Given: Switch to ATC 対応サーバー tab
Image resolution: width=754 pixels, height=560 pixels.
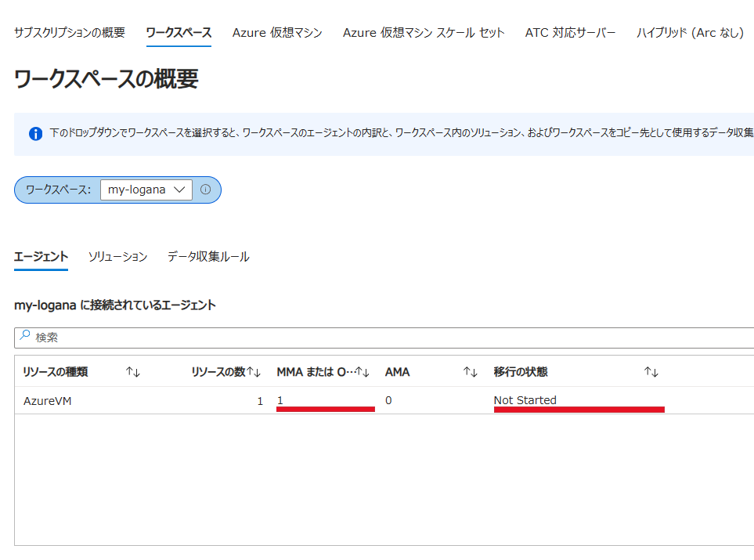Looking at the screenshot, I should pos(570,33).
